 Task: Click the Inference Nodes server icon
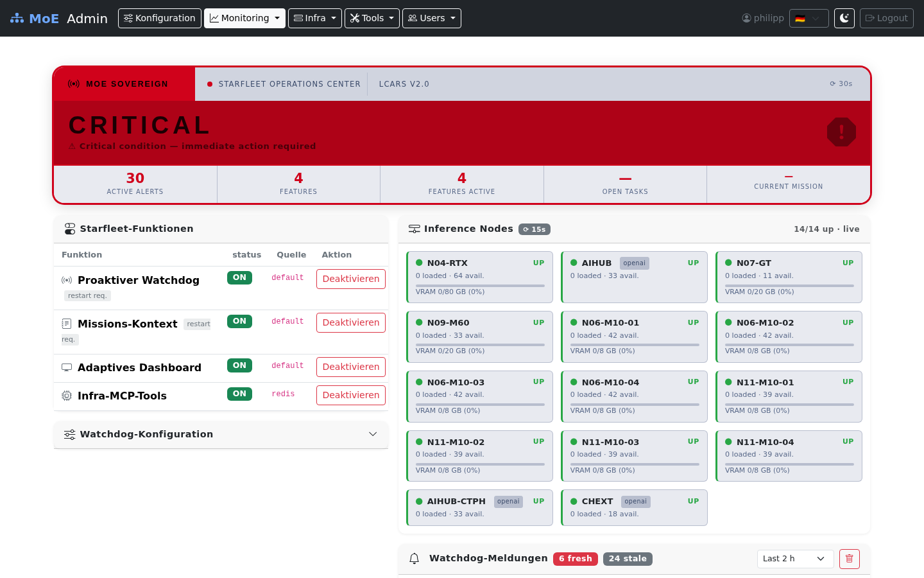[415, 229]
